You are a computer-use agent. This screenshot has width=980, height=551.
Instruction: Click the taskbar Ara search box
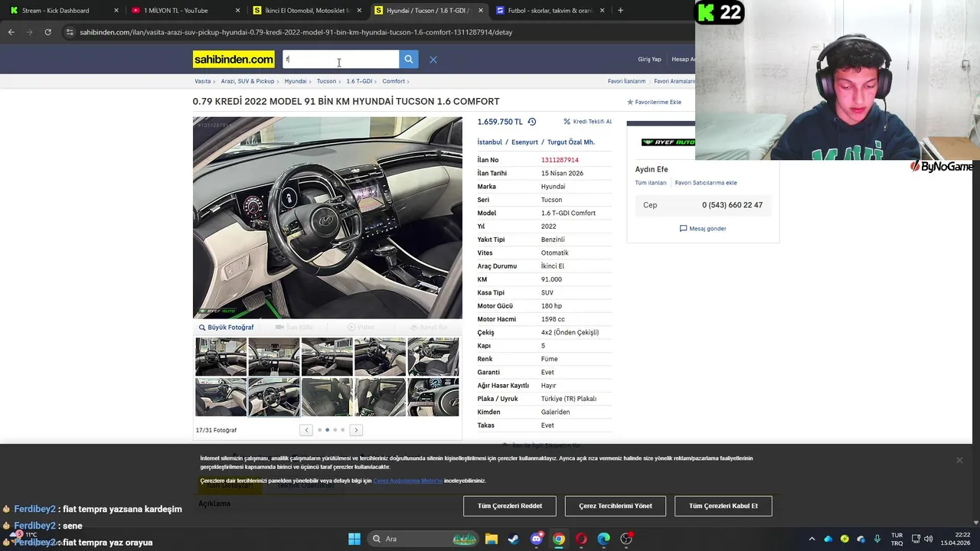click(423, 539)
